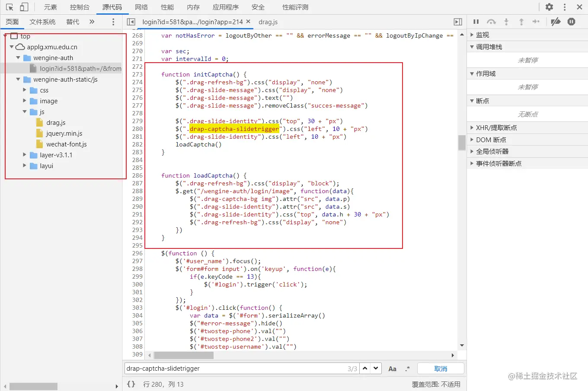
Task: Collapse the wengine-auth-static/js folder
Action: (x=18, y=79)
